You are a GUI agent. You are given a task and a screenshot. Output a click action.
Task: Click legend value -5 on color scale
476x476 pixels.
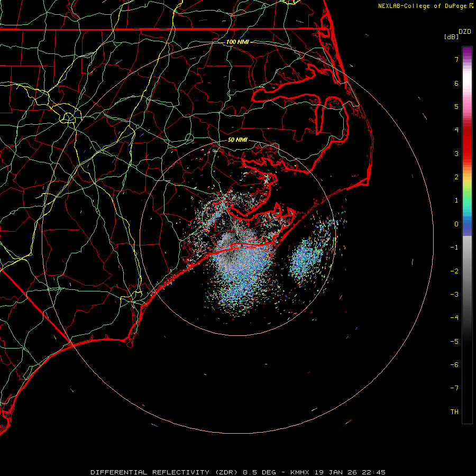point(454,342)
